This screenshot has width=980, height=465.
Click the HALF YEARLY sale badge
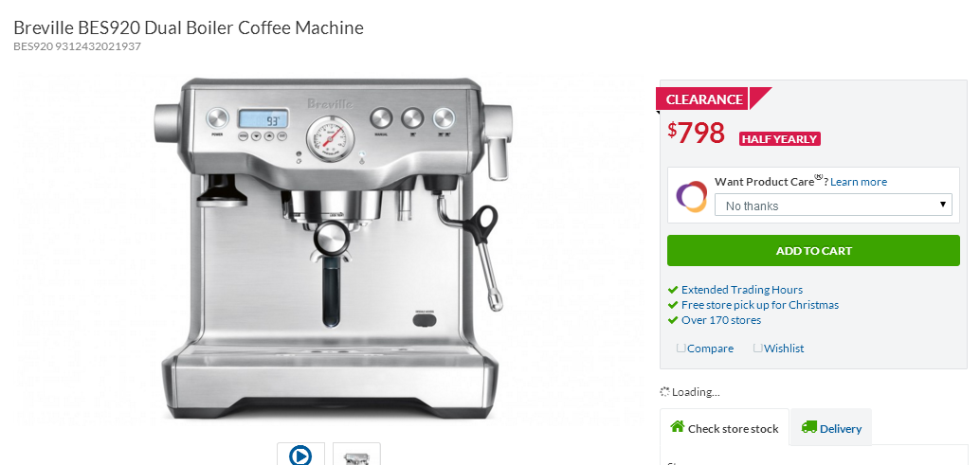779,139
